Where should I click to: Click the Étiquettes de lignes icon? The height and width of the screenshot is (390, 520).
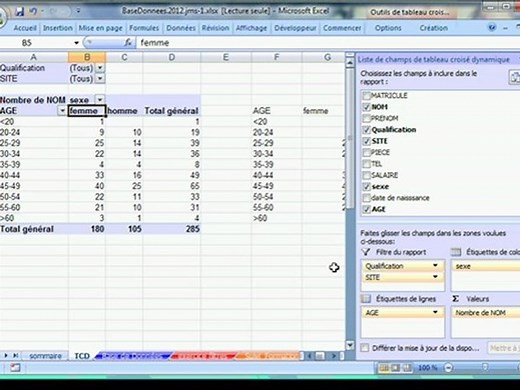(366, 299)
